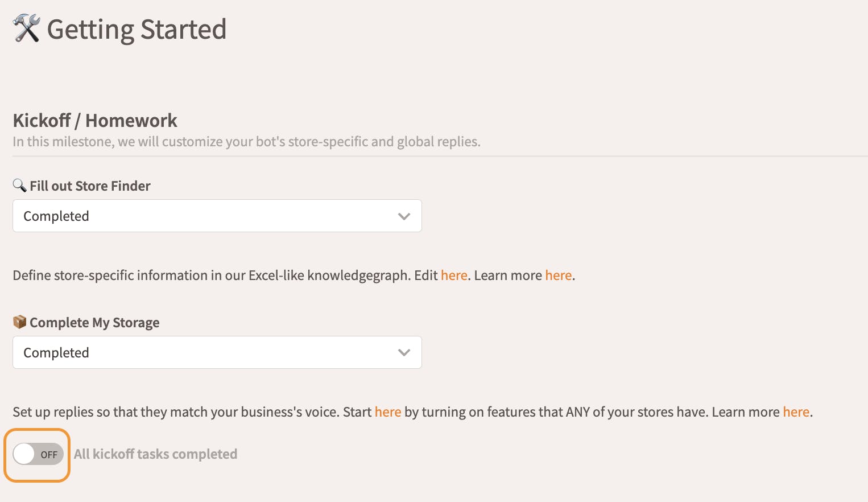The width and height of the screenshot is (868, 502).
Task: Click the chevron arrow in My Storage dropdown
Action: 404,353
